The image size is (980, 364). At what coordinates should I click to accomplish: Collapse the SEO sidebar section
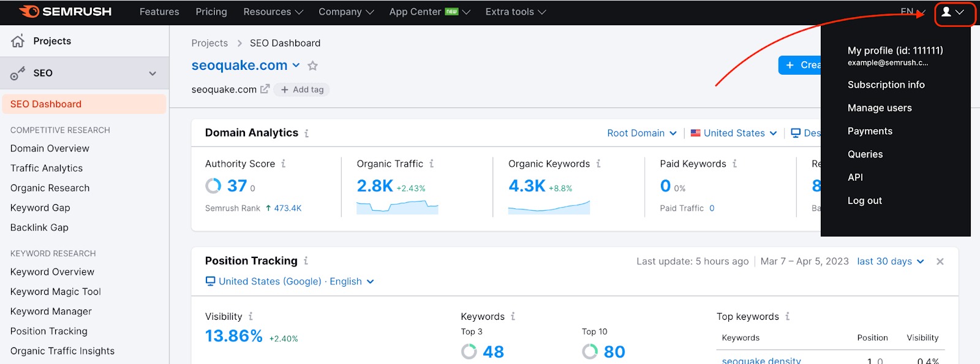coord(153,74)
